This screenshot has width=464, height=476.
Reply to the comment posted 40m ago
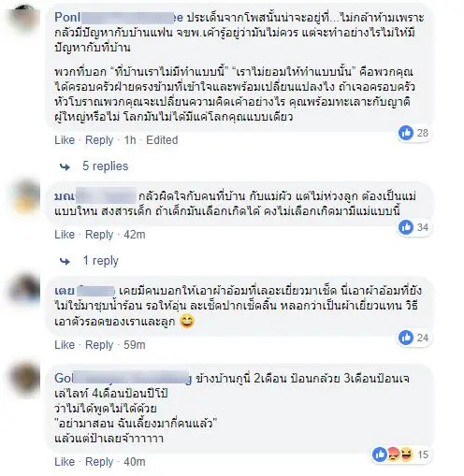(99, 462)
